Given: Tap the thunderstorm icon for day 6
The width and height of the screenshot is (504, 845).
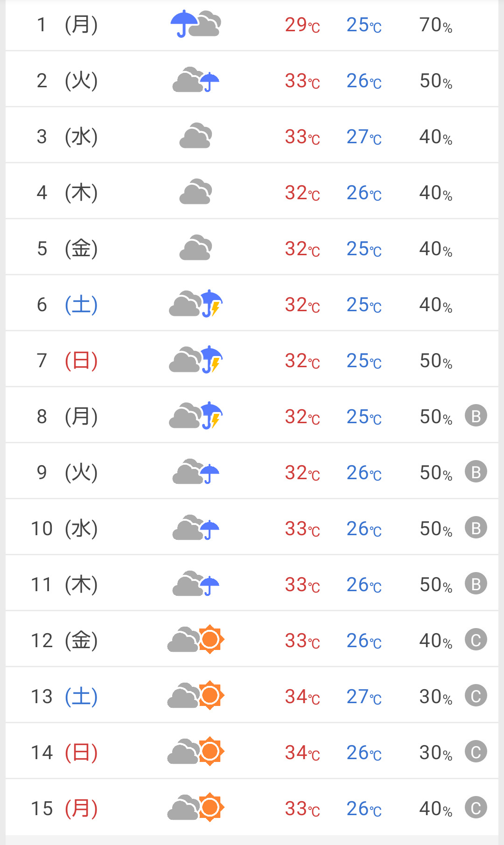Looking at the screenshot, I should click(x=196, y=304).
